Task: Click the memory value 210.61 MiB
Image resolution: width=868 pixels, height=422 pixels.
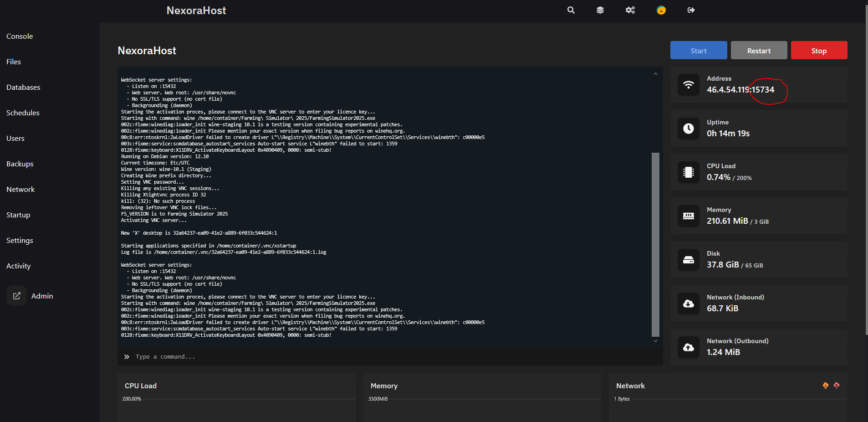Action: 727,221
